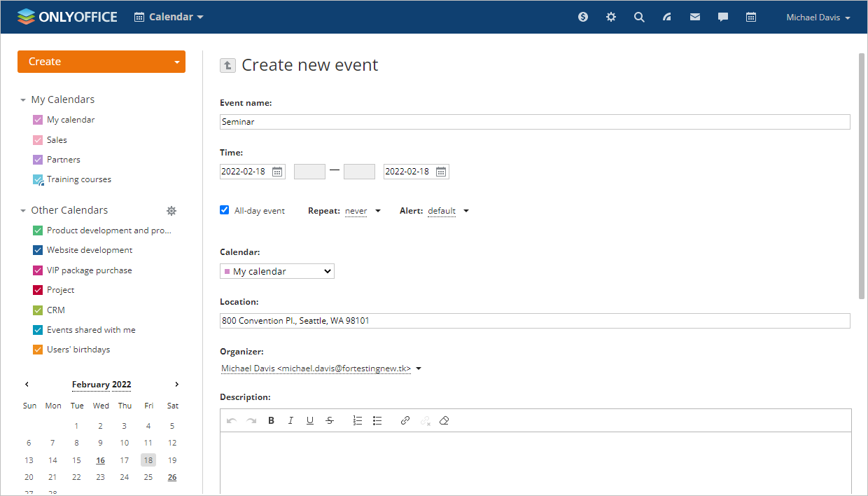Open the Other Calendars settings gear
The image size is (868, 496).
[x=171, y=210]
